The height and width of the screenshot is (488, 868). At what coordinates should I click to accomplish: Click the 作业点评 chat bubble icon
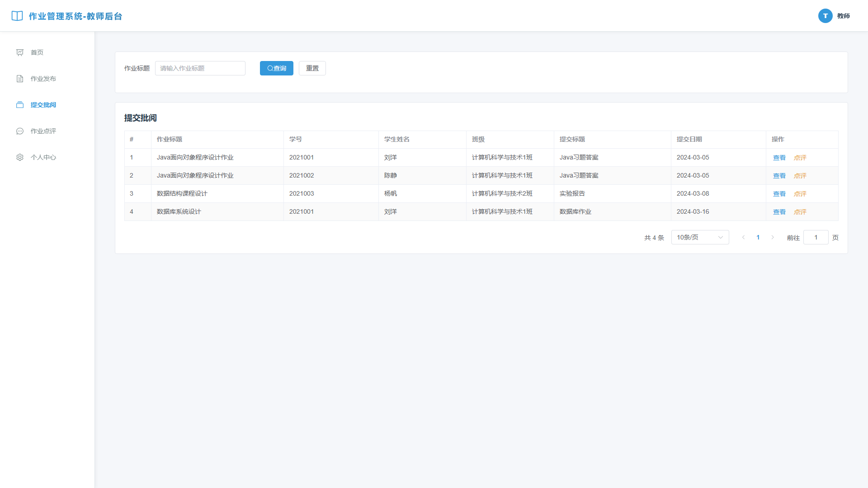coord(20,131)
